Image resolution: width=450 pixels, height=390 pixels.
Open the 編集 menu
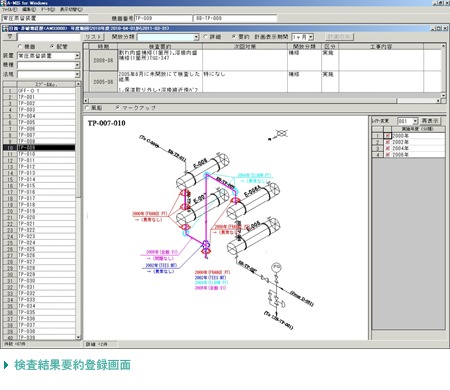tap(29, 10)
